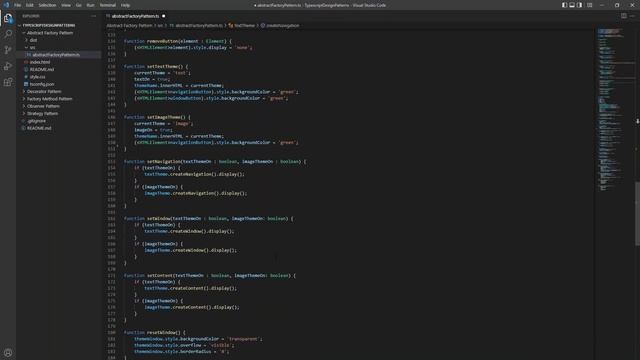Open the Explorer panel ellipsis actions menu
This screenshot has width=640, height=360.
pyautogui.click(x=93, y=16)
